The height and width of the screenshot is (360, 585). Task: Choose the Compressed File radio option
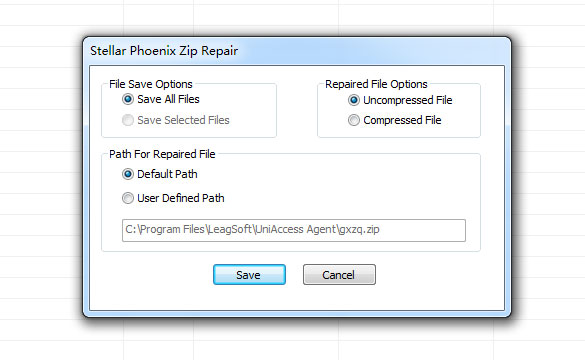click(354, 120)
